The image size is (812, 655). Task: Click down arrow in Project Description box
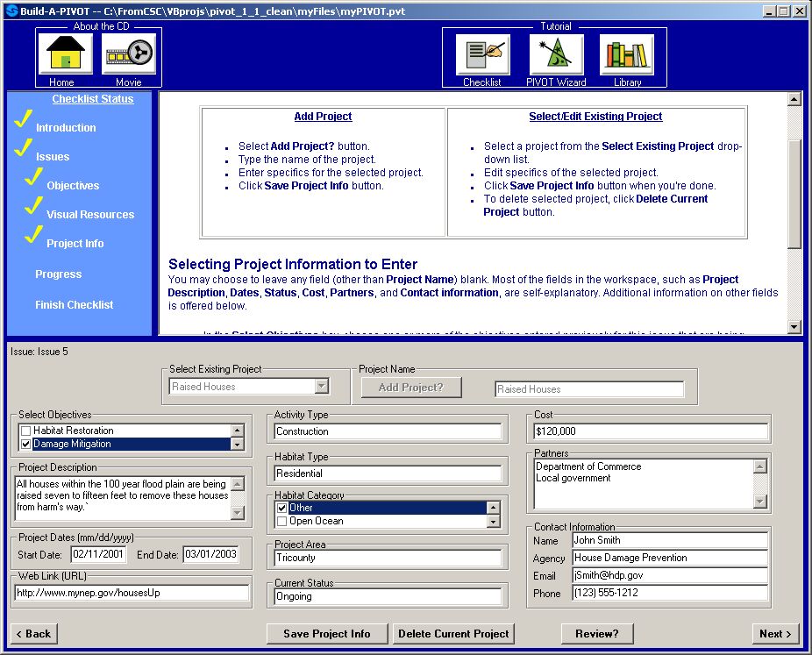[x=237, y=513]
